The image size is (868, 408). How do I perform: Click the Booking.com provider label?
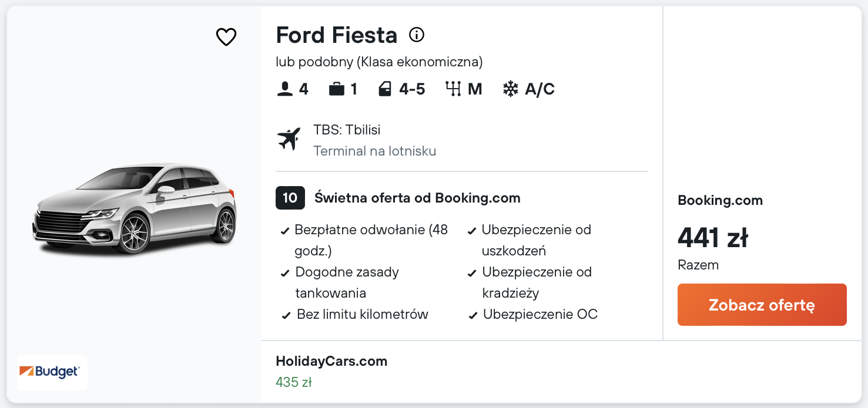(720, 200)
